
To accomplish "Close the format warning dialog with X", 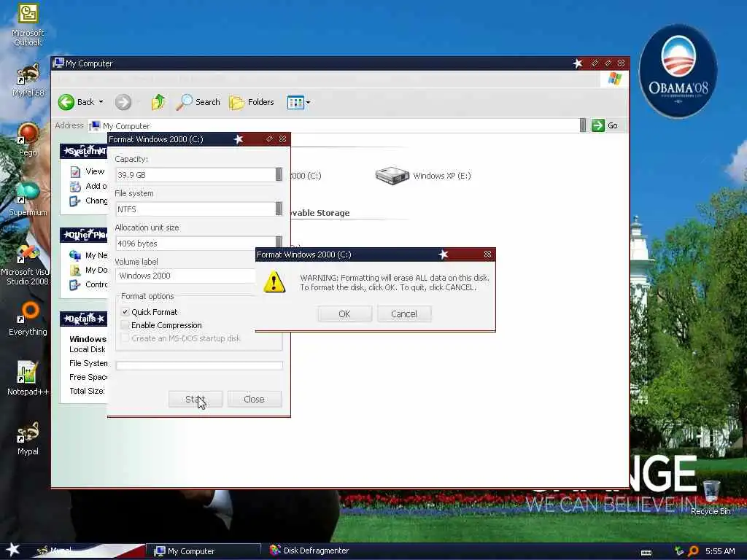I will tap(487, 254).
